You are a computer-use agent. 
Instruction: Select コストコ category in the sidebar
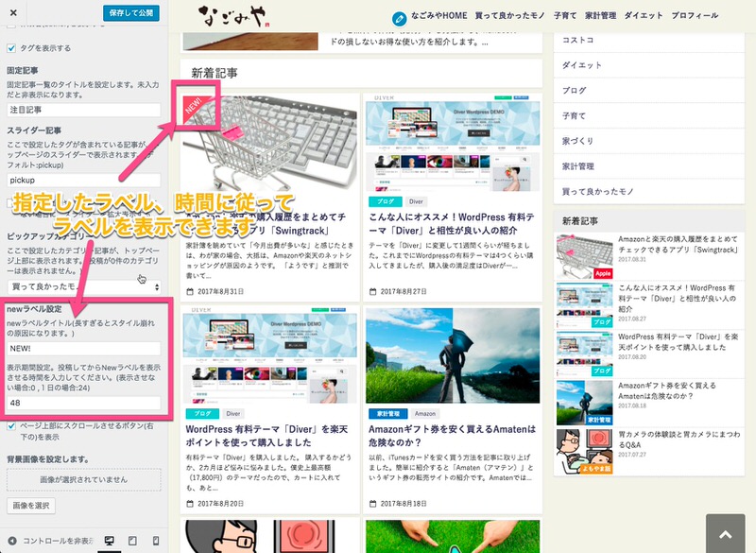click(x=578, y=40)
